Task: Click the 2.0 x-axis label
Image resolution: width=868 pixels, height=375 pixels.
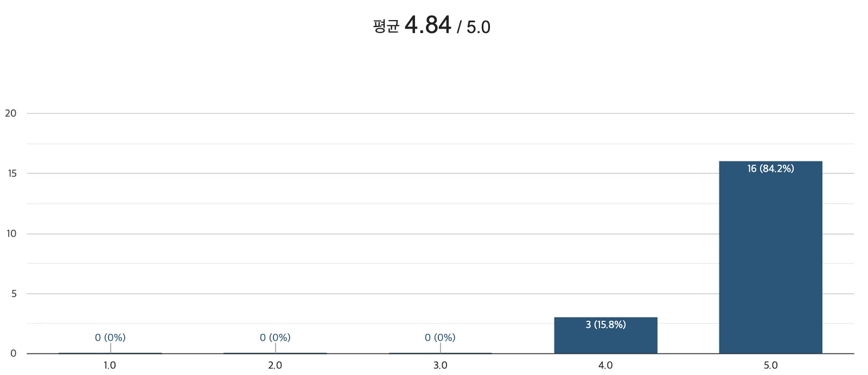Action: tap(275, 365)
